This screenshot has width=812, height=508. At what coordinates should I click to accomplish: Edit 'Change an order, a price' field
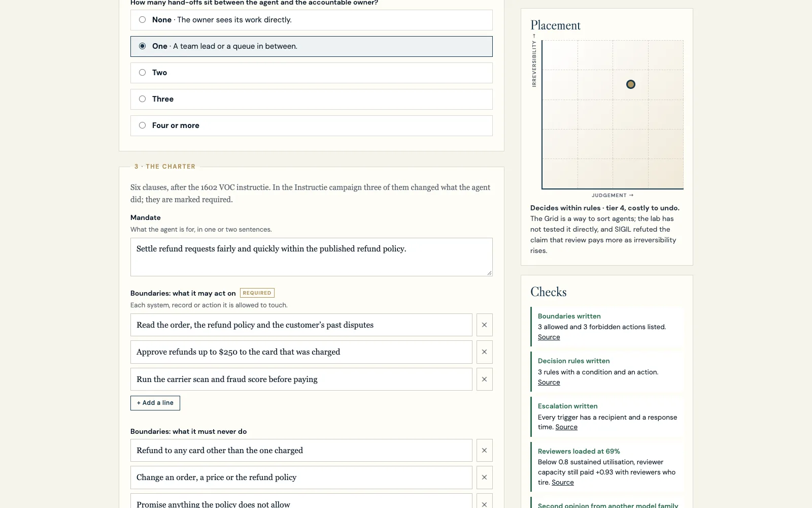point(301,478)
